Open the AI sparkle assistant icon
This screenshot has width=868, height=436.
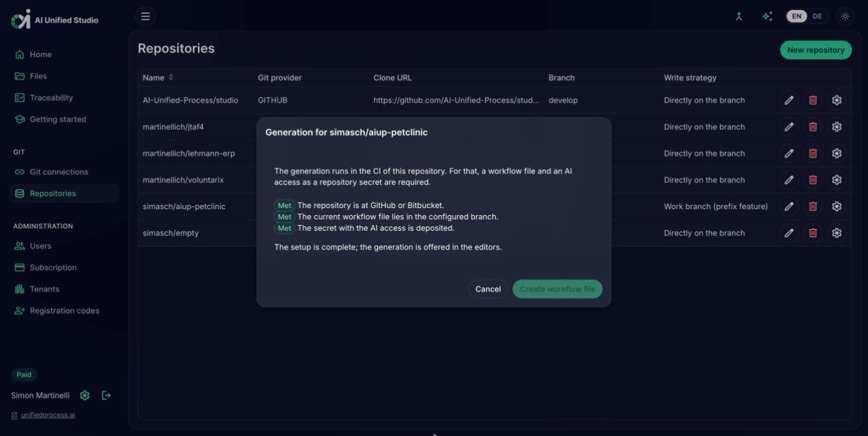[x=767, y=17]
